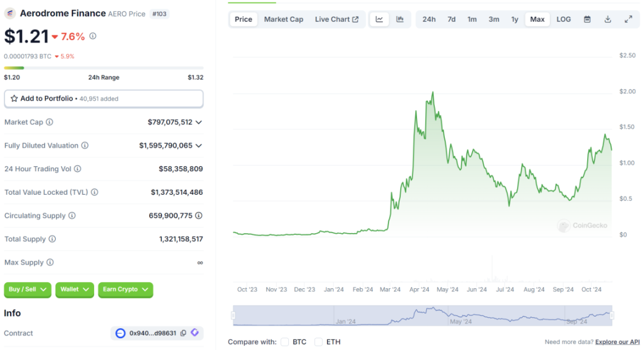Select the 1y time range
This screenshot has height=350, width=644.
[x=515, y=19]
